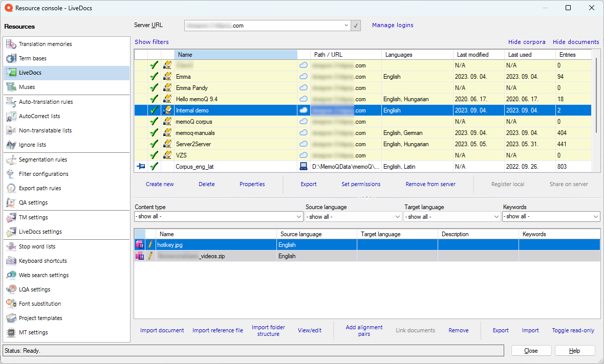Viewport: 604px width, 364px height.
Task: Click local computer icon for Corpus_eng_lat
Action: click(x=304, y=167)
